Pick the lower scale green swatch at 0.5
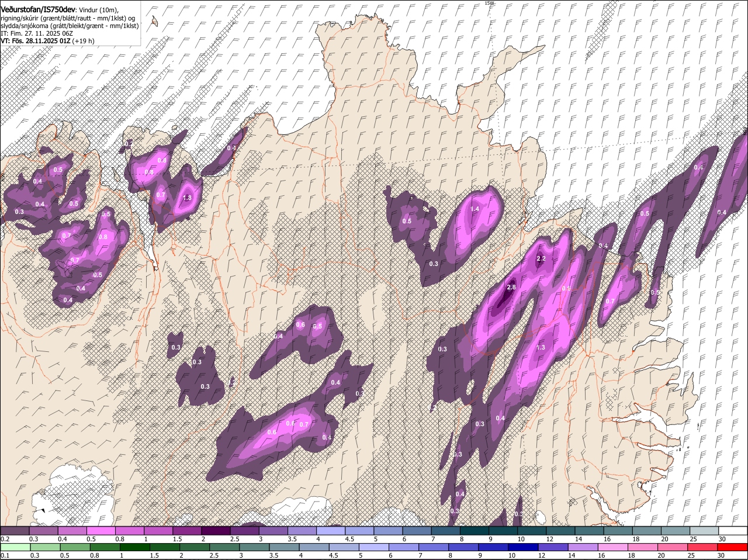This screenshot has width=748, height=560. (75, 547)
